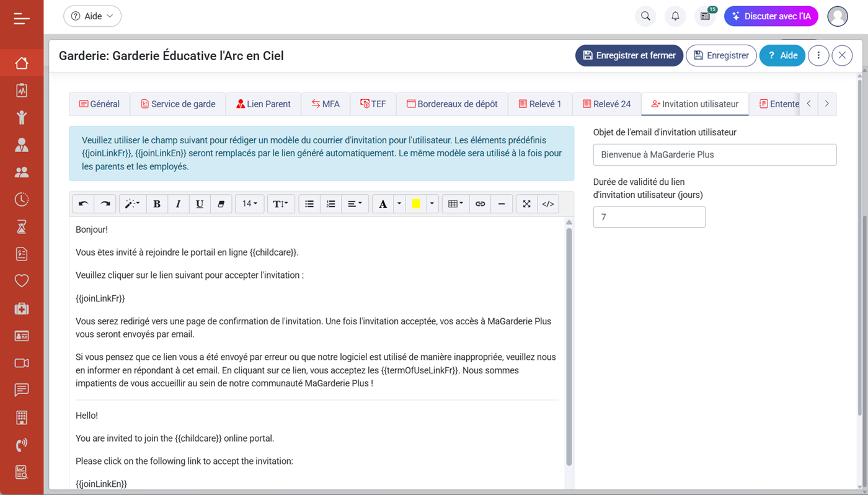This screenshot has height=495, width=868.
Task: Open the notifications bell
Action: [675, 16]
